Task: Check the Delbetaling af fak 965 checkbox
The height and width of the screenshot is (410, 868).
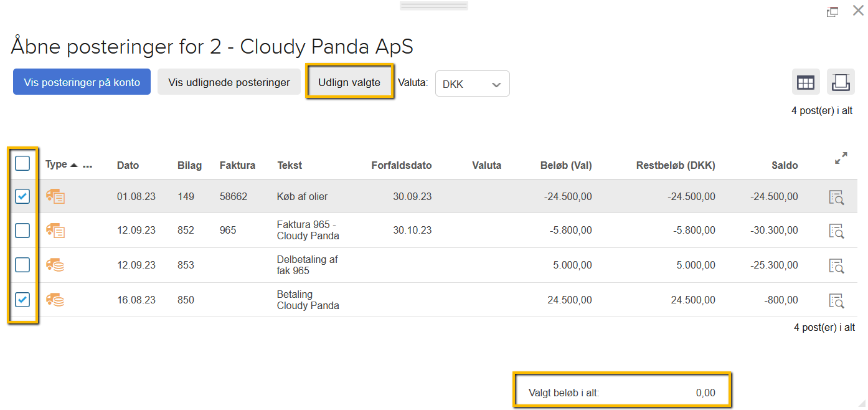Action: point(22,265)
